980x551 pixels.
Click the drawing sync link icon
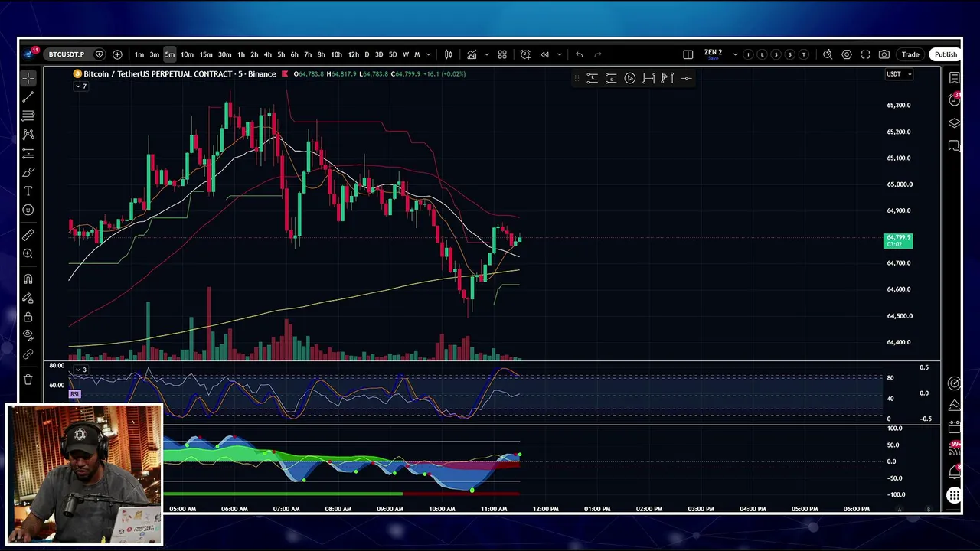pyautogui.click(x=28, y=354)
